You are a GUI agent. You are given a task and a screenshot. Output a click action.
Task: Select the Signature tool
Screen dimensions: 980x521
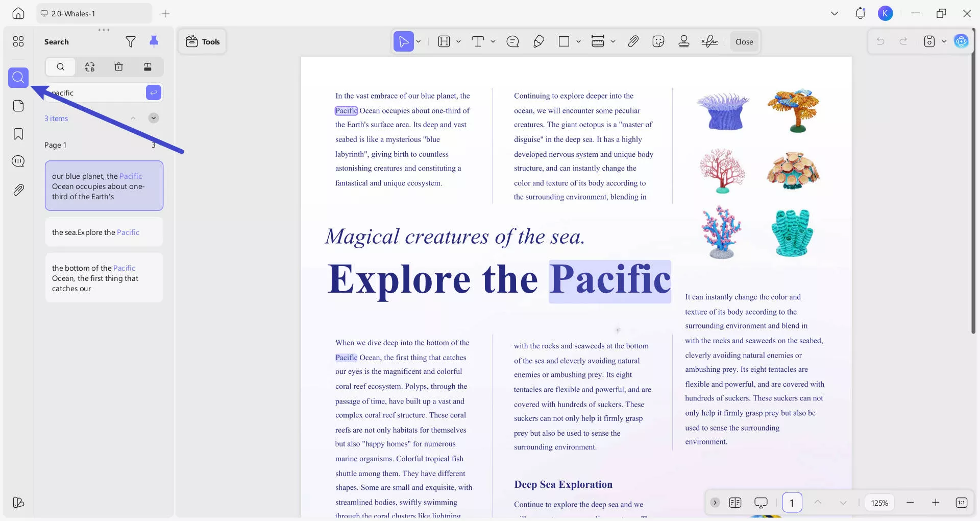(709, 41)
